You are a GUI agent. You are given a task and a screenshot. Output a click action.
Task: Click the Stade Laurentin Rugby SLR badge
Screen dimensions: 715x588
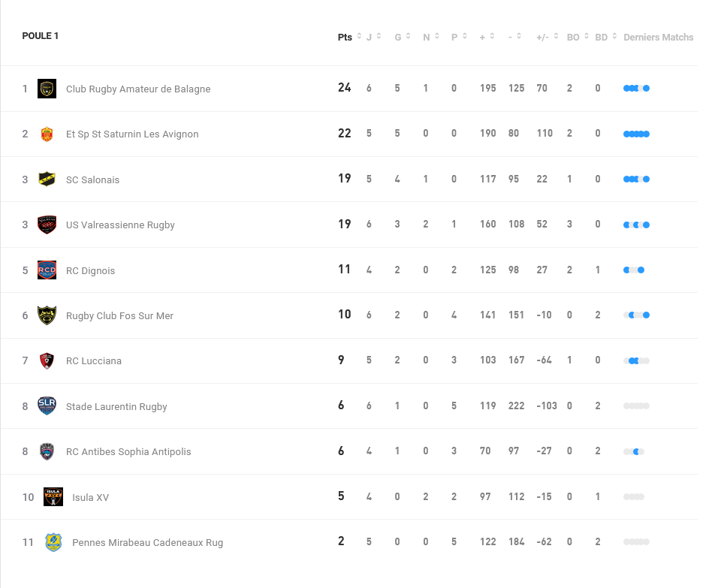(47, 406)
